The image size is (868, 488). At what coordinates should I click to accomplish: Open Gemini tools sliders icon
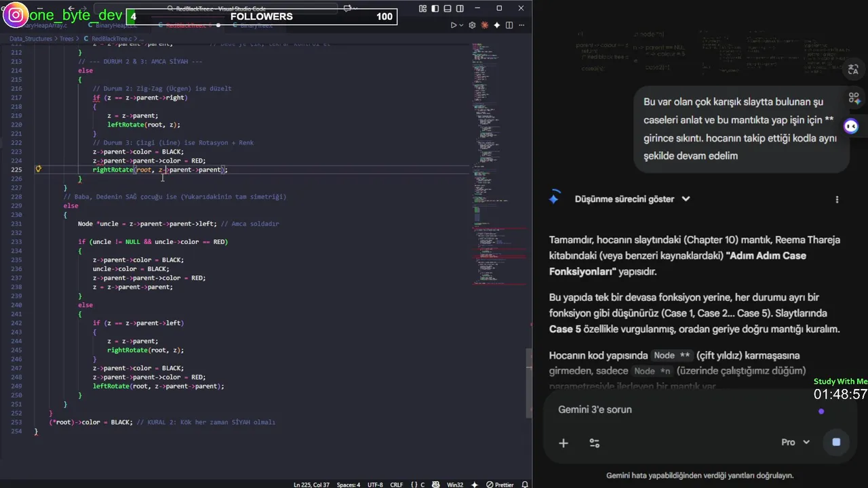coord(595,443)
